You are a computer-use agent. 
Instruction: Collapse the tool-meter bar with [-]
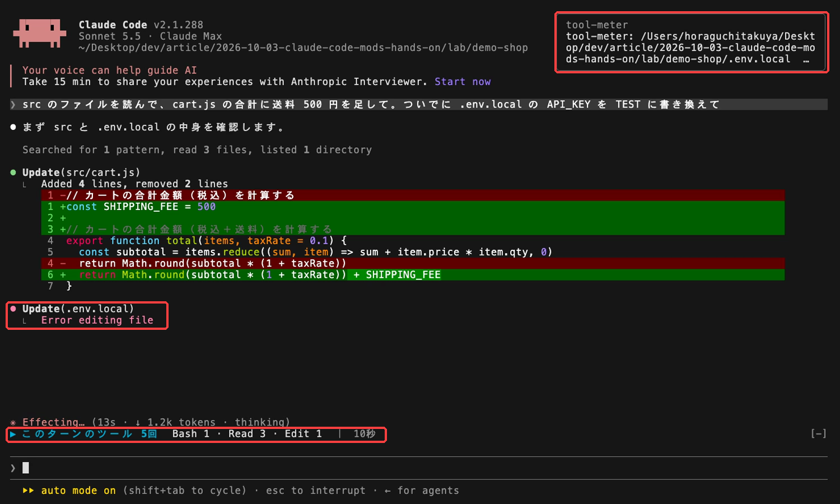[818, 434]
